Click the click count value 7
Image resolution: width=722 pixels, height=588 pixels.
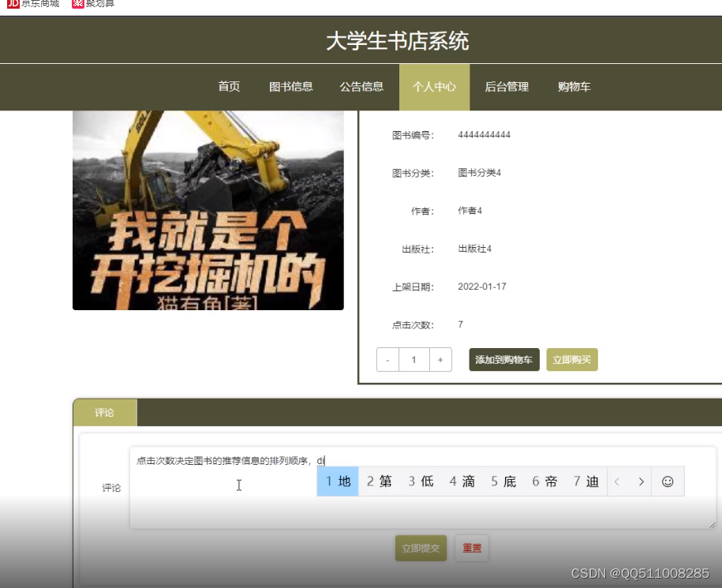(x=461, y=324)
